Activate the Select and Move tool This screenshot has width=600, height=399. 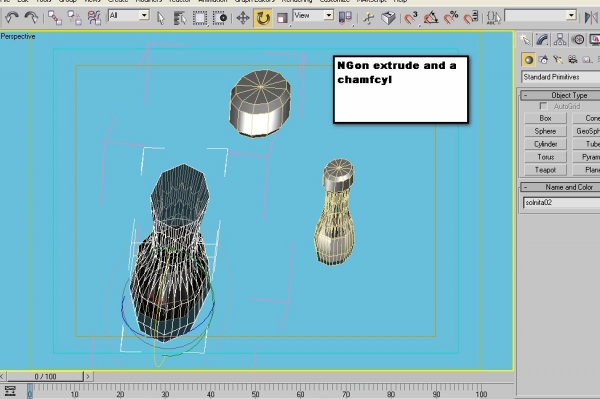[243, 18]
